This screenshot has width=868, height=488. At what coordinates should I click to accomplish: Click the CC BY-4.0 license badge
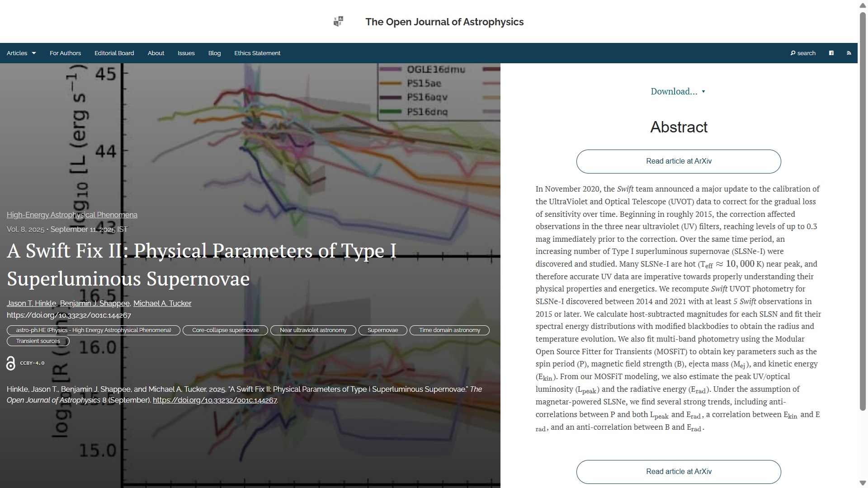point(32,363)
